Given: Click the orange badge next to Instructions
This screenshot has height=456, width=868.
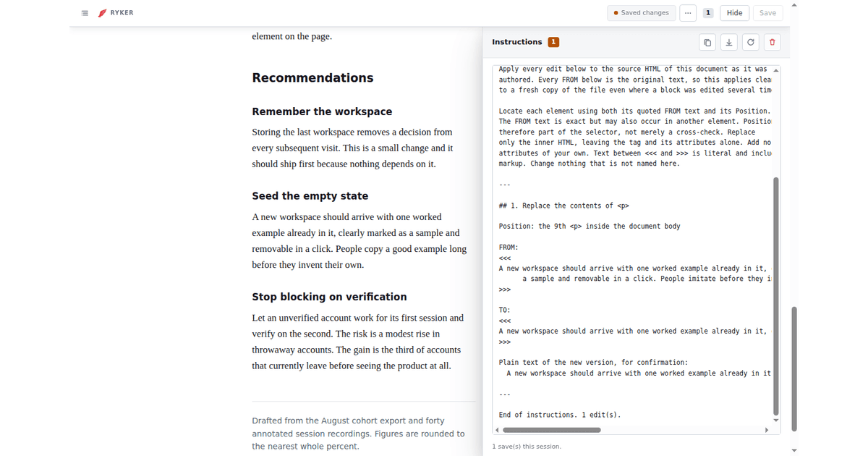Looking at the screenshot, I should coord(553,42).
